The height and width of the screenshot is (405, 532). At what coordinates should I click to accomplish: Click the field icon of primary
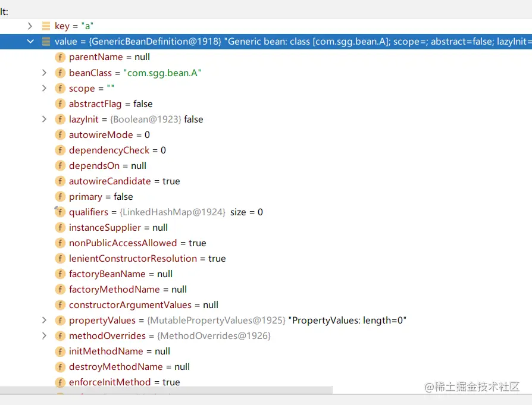60,196
